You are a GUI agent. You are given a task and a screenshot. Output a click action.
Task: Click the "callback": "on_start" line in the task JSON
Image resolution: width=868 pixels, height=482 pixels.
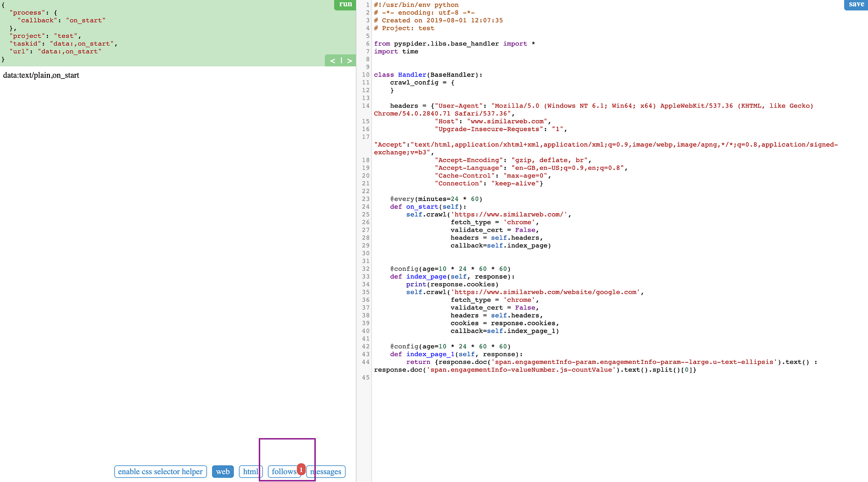[x=61, y=20]
